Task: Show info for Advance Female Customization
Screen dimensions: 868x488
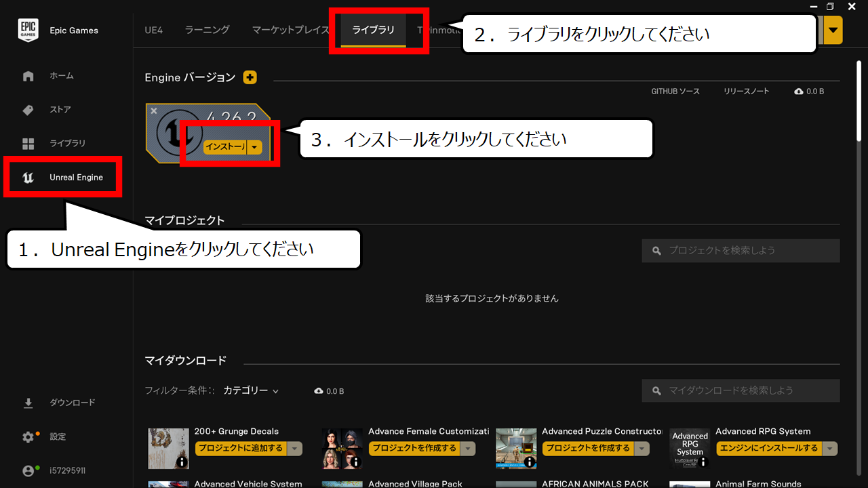Action: tap(356, 462)
